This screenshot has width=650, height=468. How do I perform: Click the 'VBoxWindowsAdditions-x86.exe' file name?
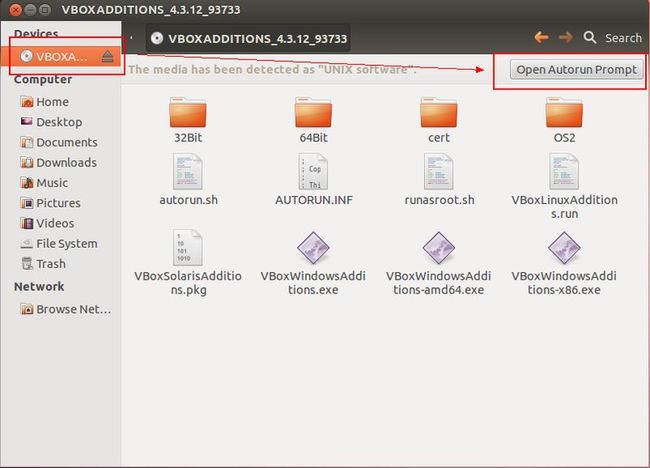coord(564,283)
